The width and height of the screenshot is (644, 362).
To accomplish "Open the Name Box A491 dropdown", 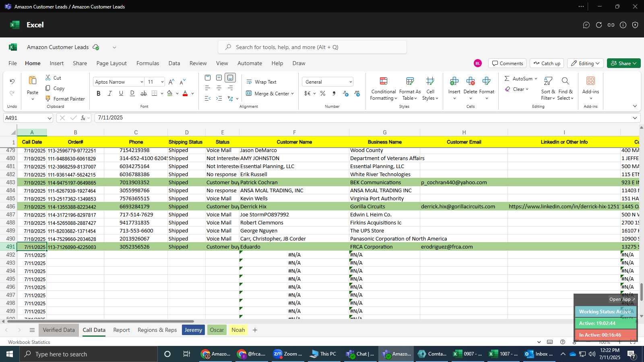I will click(x=50, y=118).
